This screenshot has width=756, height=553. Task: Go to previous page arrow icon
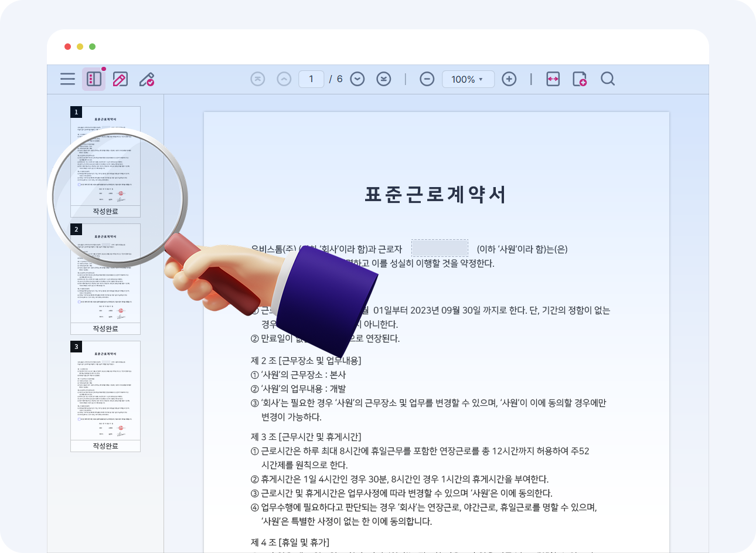284,79
